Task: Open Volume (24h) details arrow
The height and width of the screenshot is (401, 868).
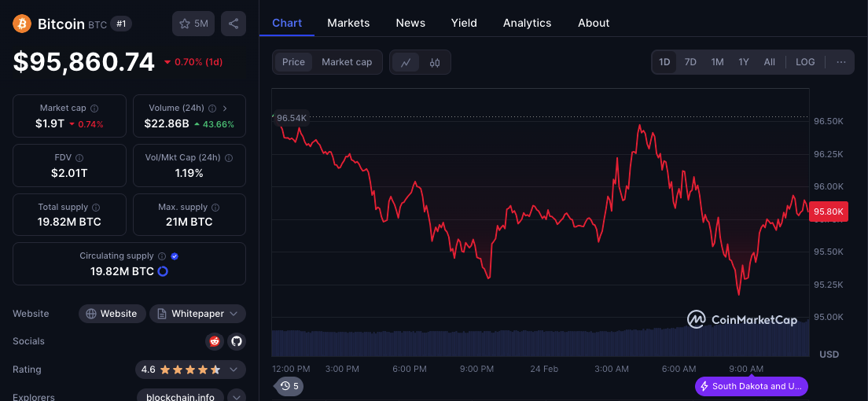Action: click(225, 109)
